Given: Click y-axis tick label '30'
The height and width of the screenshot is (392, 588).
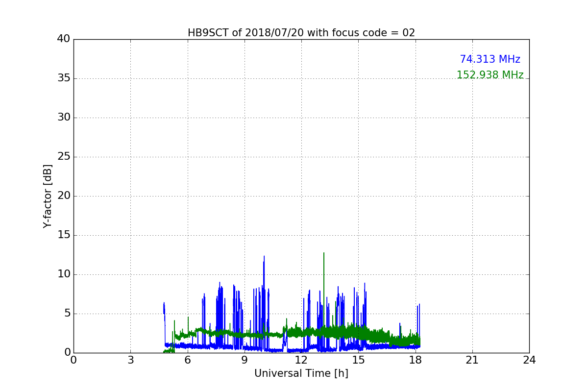Looking at the screenshot, I should [x=64, y=118].
